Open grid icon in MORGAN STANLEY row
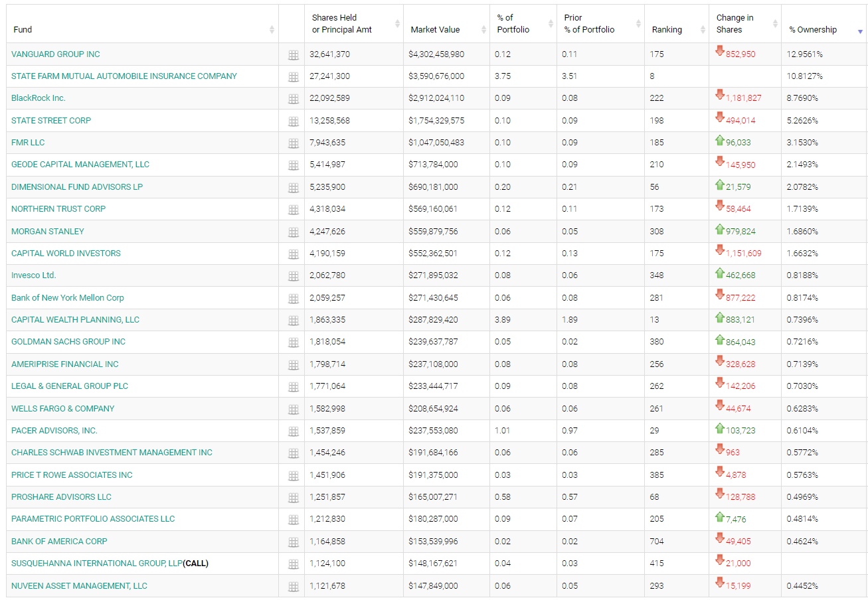The height and width of the screenshot is (600, 868). click(293, 232)
